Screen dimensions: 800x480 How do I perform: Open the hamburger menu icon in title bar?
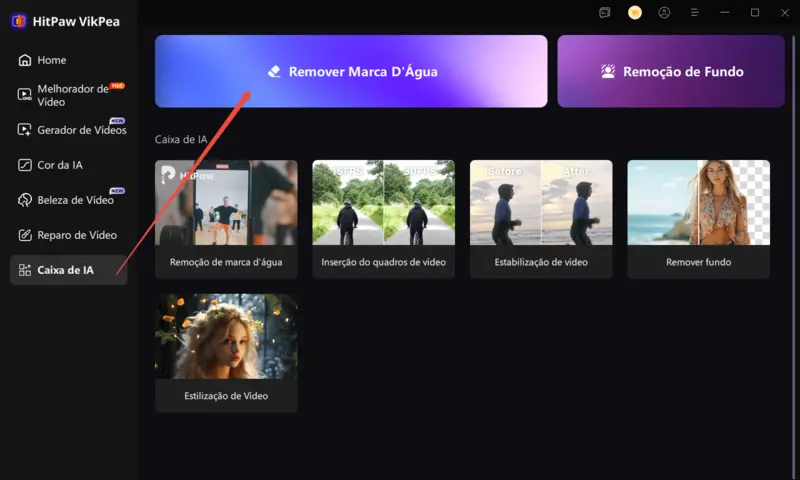[694, 13]
